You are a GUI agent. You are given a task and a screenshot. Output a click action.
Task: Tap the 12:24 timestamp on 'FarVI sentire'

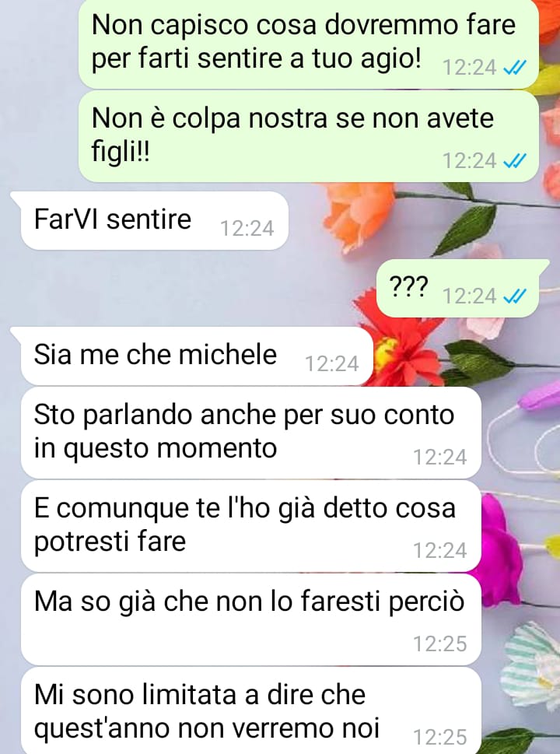[x=247, y=229]
